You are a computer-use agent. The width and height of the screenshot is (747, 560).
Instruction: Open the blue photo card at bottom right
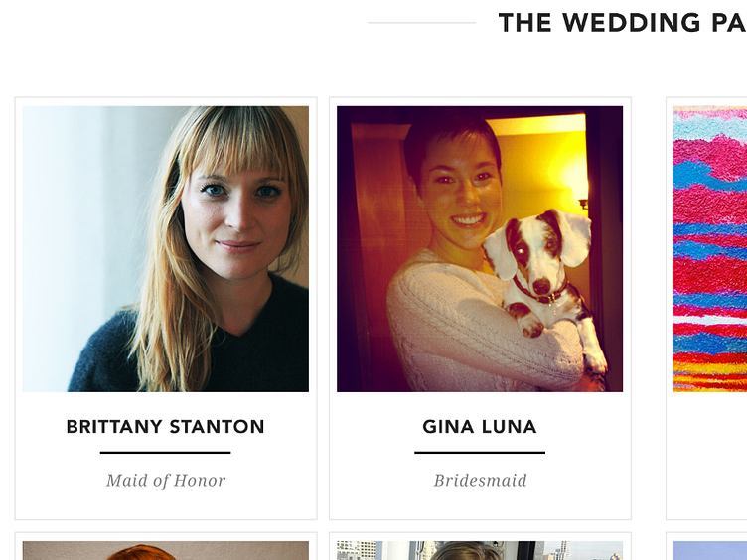pos(710,550)
